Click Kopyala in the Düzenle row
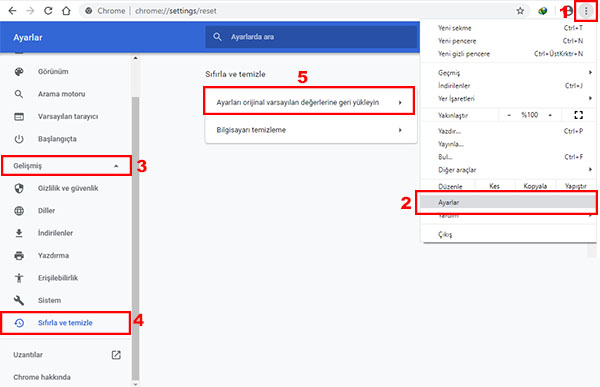Screen dimensions: 600x387 pyautogui.click(x=535, y=186)
